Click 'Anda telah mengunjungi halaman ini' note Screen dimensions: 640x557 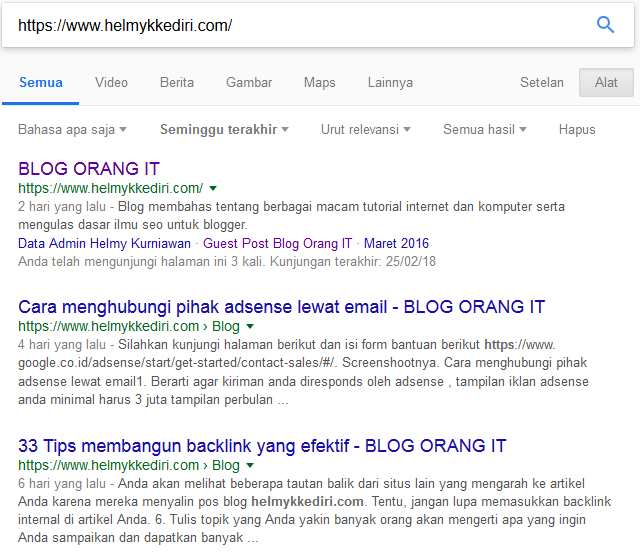point(227,261)
